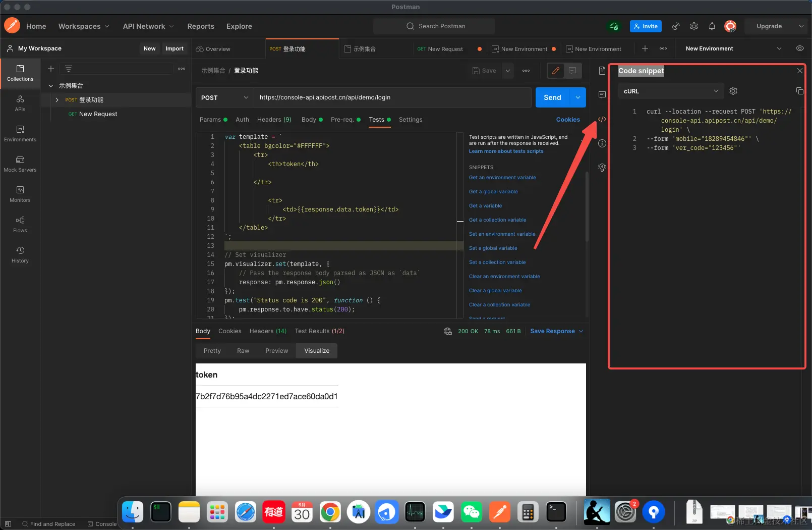Image resolution: width=812 pixels, height=530 pixels.
Task: Open Find and Replace in status bar
Action: [x=48, y=524]
